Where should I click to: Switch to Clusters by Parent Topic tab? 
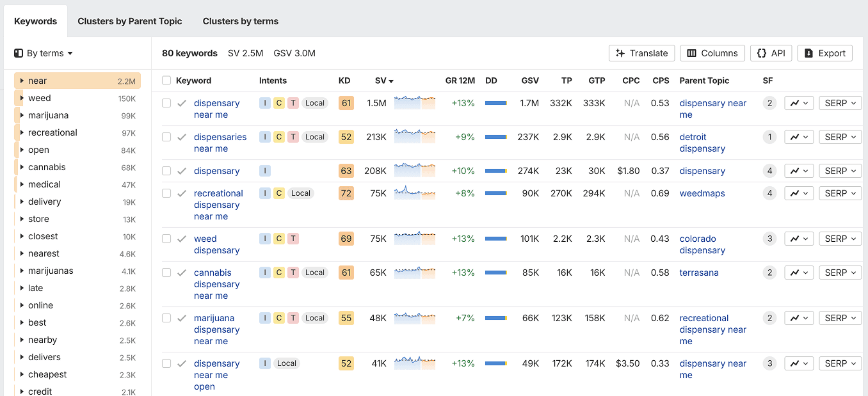click(x=130, y=21)
